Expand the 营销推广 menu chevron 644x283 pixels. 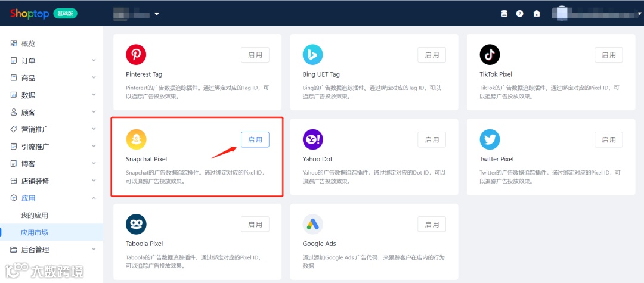click(94, 129)
